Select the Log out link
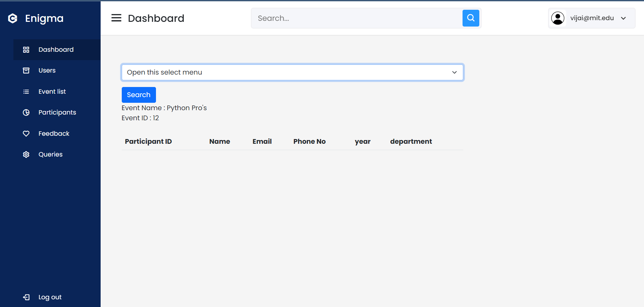Image resolution: width=644 pixels, height=307 pixels. tap(50, 297)
